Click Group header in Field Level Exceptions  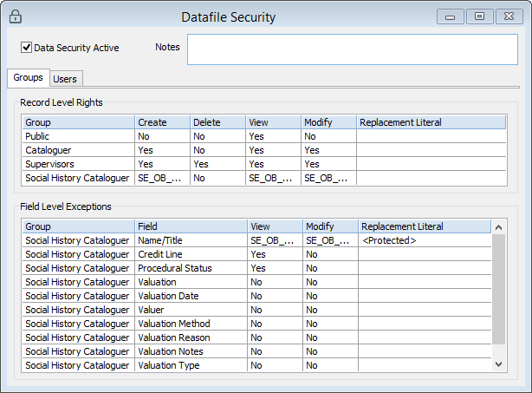(x=78, y=226)
